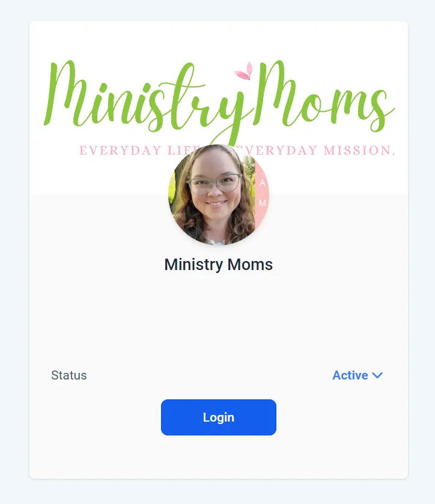Click the pink petal icon in logo
Screen dimensions: 435x504
[244, 72]
